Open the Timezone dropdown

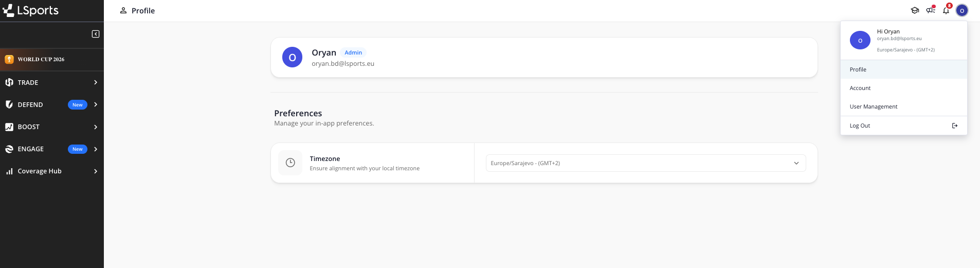tap(646, 163)
